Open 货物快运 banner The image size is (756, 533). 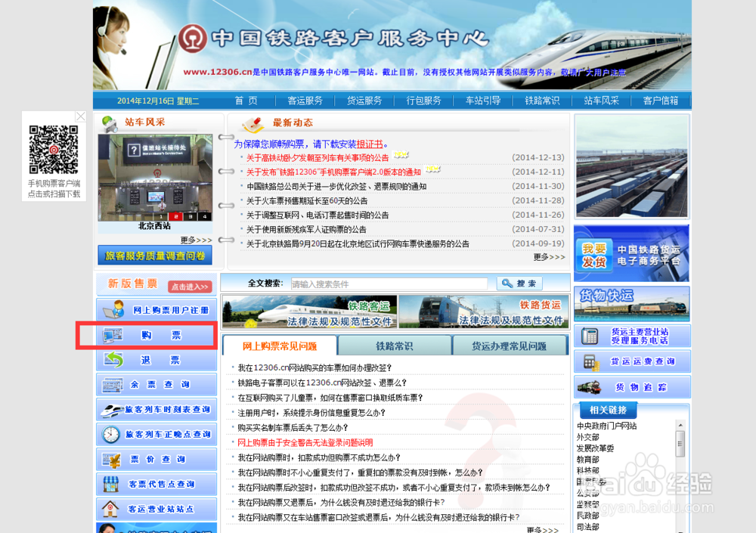(631, 304)
